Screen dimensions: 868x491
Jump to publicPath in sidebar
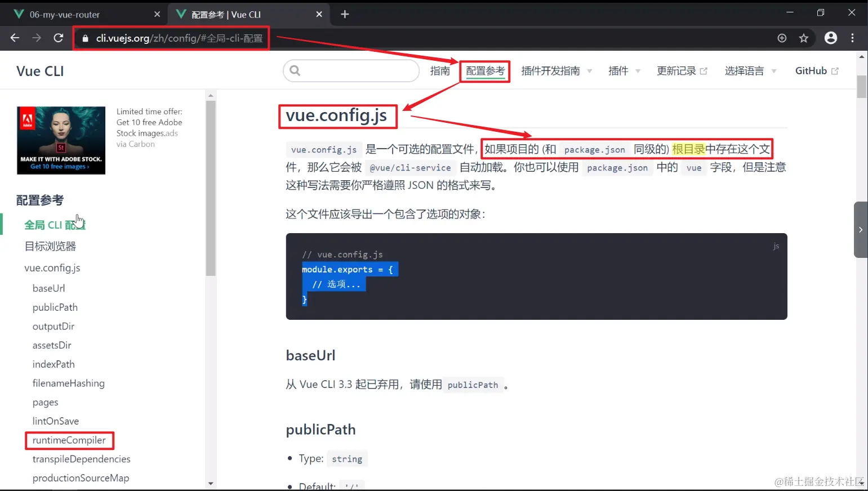click(x=55, y=307)
